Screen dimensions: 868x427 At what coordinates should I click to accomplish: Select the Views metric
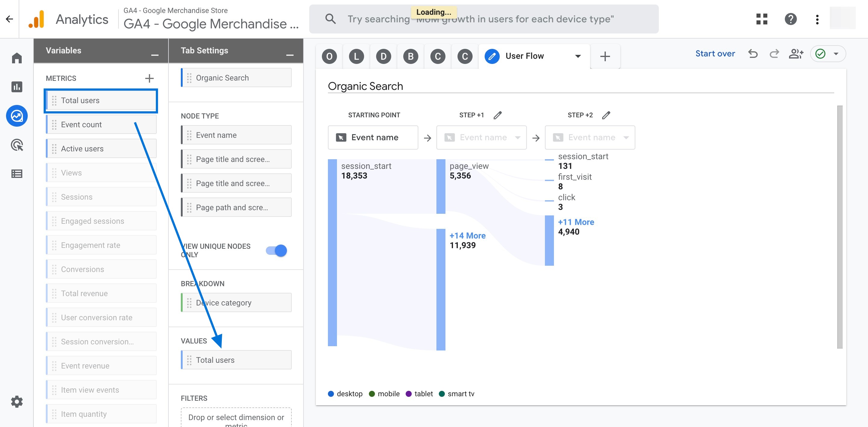[x=101, y=173]
